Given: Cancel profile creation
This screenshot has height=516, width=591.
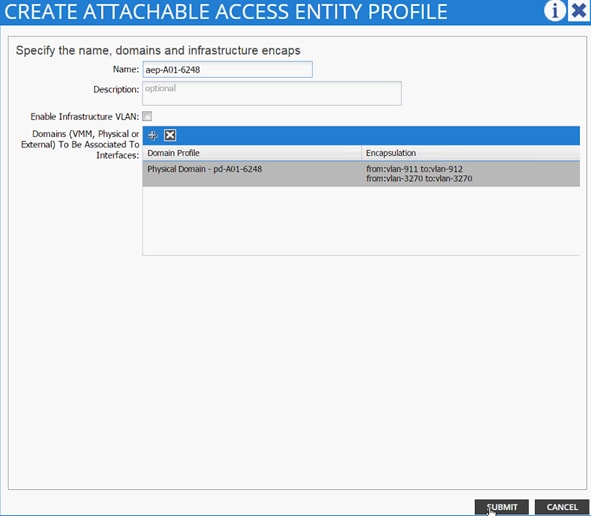Looking at the screenshot, I should coord(562,507).
